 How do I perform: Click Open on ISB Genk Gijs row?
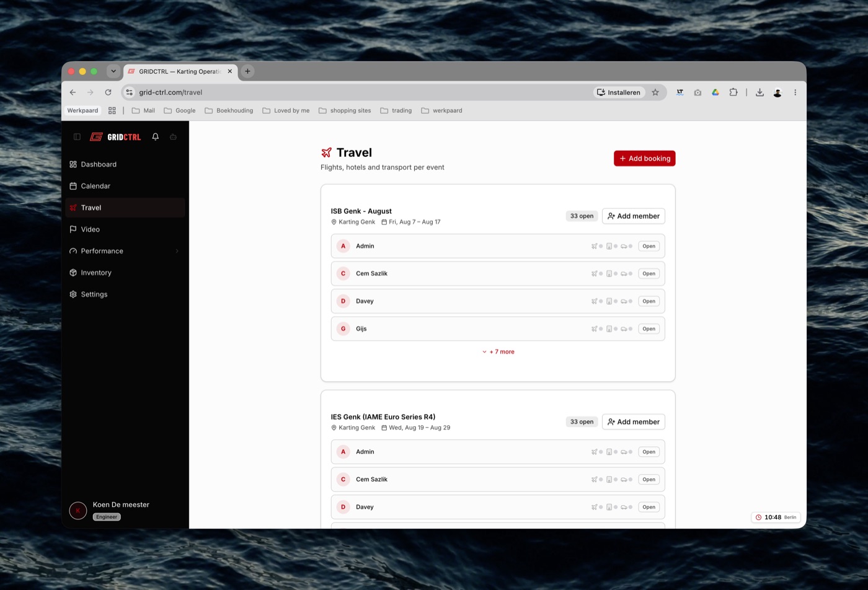coord(649,329)
